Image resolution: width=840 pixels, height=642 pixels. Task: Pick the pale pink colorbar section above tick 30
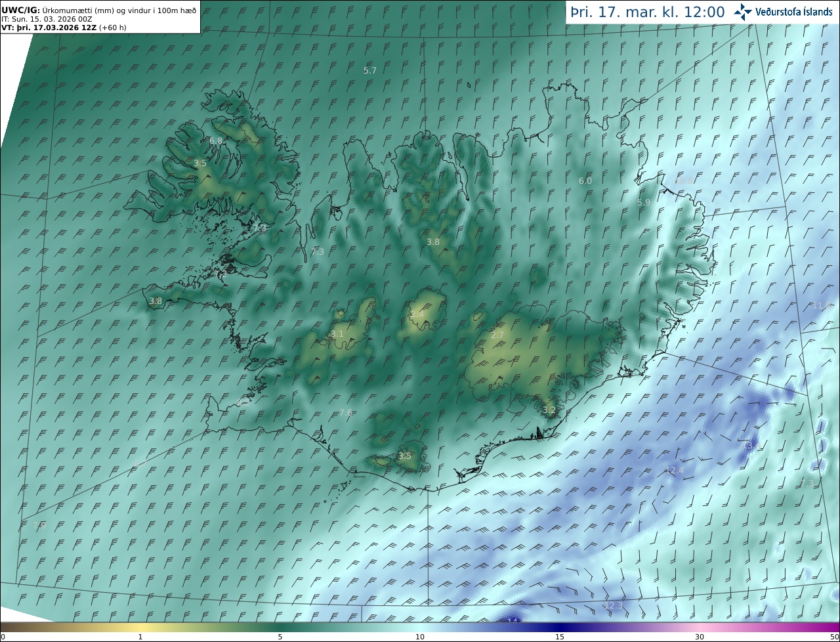pos(700,627)
